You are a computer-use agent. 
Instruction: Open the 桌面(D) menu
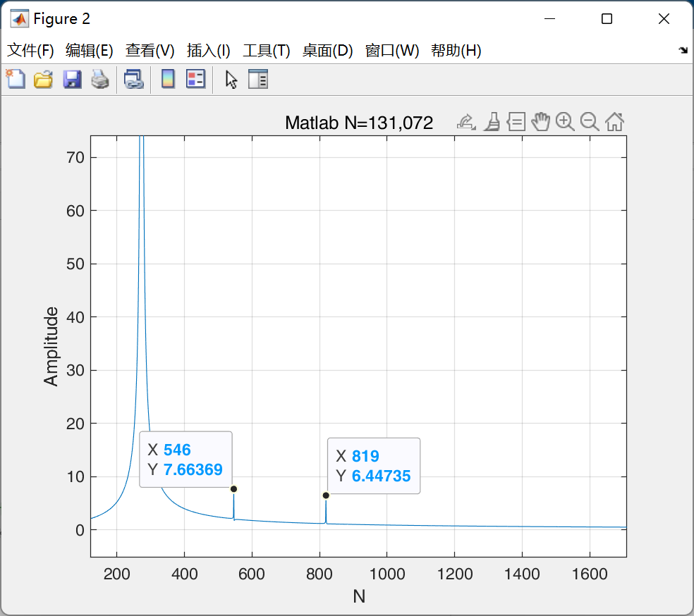(327, 51)
